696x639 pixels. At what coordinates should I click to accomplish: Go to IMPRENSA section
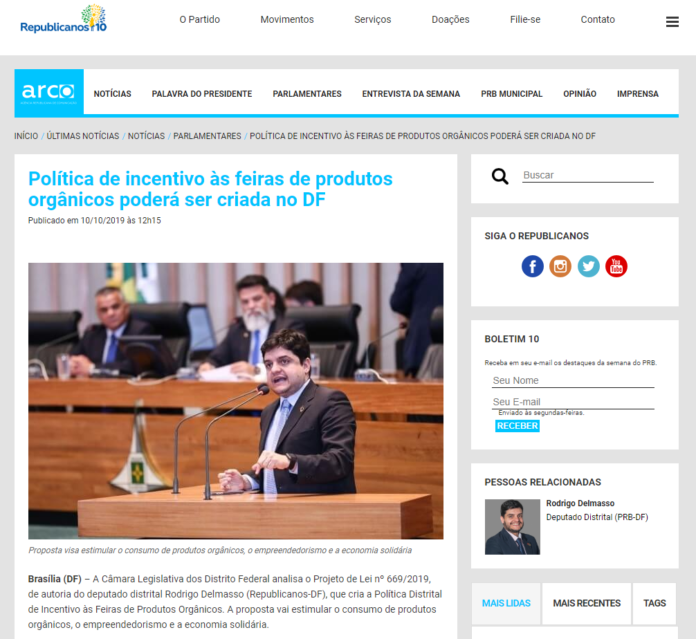pos(637,94)
